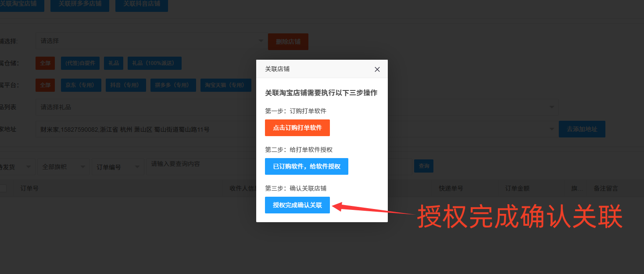
Task: Expand the 全部旗帜 flag dropdown
Action: 63,167
